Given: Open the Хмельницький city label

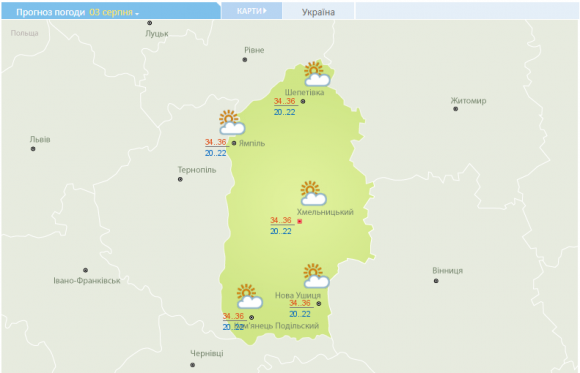Looking at the screenshot, I should click(x=325, y=212).
